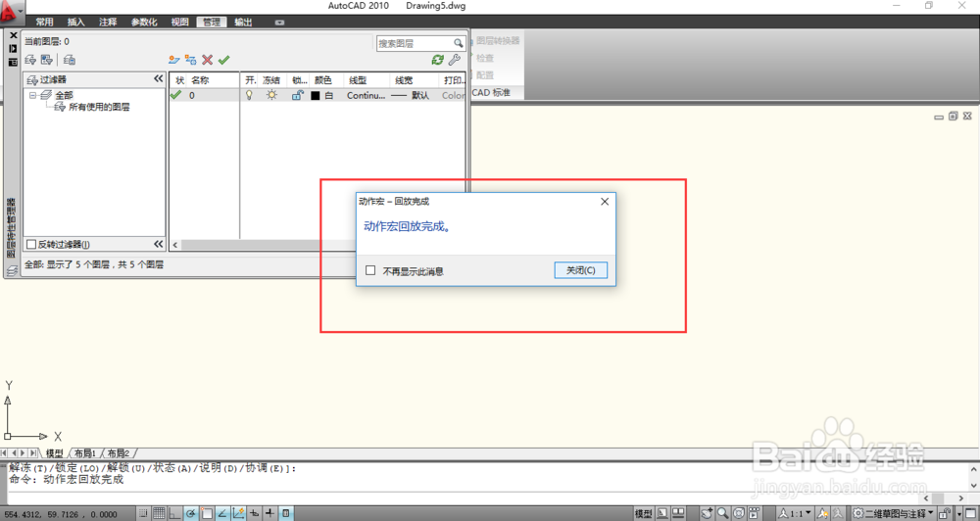Screen dimensions: 980x521
Task: Toggle the freeze sun icon for layer 0
Action: click(x=271, y=95)
